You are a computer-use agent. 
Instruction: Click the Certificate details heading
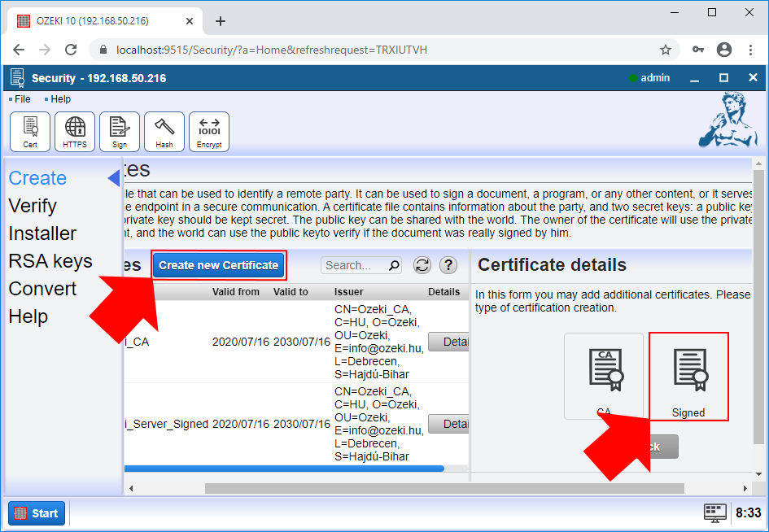[x=553, y=264]
